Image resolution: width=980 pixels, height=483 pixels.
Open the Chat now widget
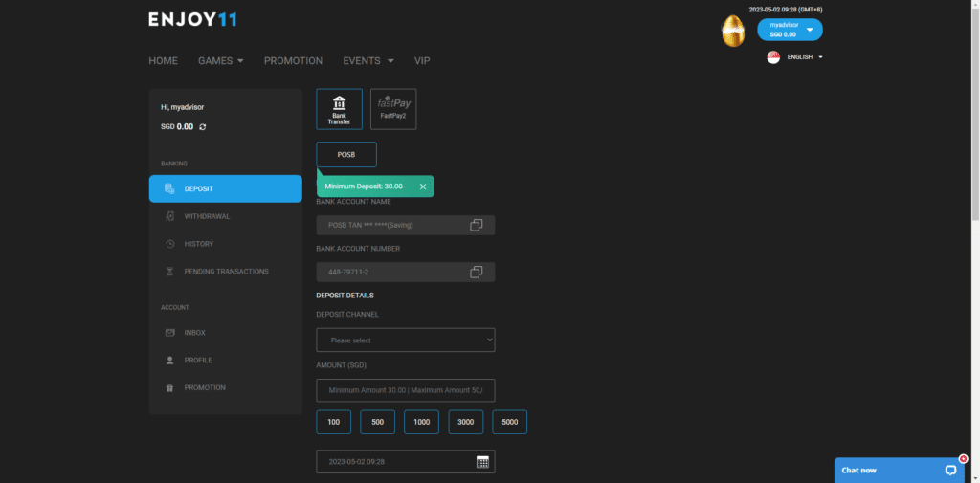[x=900, y=470]
